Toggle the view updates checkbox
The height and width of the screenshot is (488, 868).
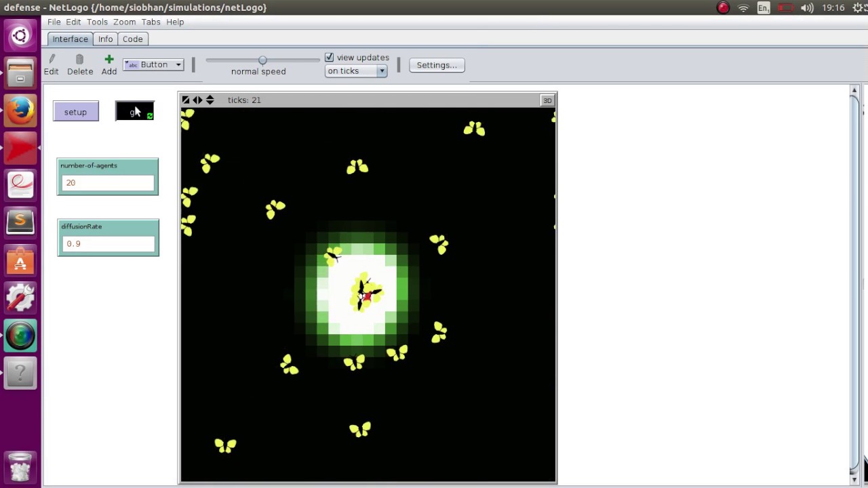click(x=330, y=58)
